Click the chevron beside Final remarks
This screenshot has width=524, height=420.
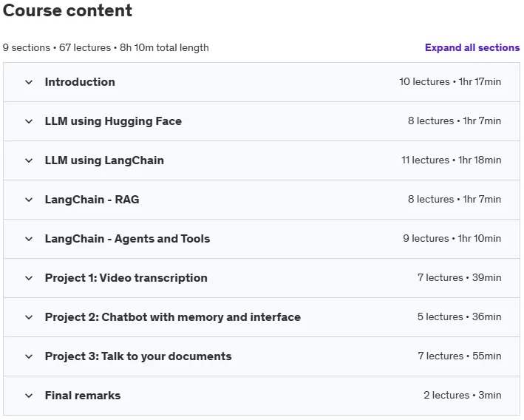click(29, 396)
